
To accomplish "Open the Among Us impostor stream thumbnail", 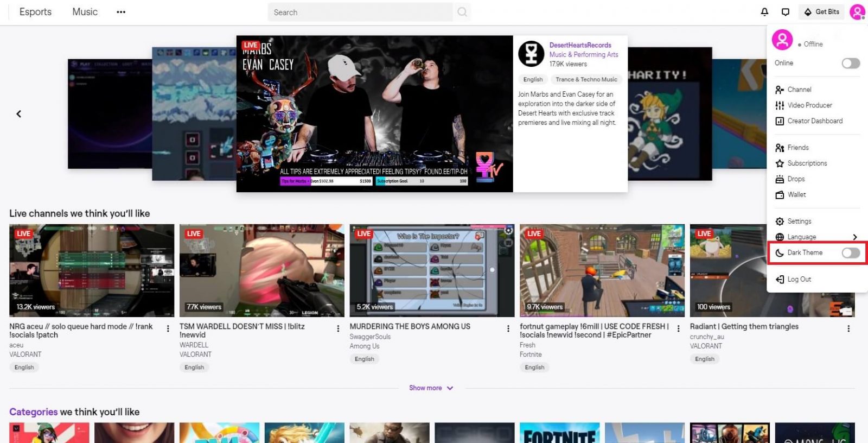I will (432, 270).
